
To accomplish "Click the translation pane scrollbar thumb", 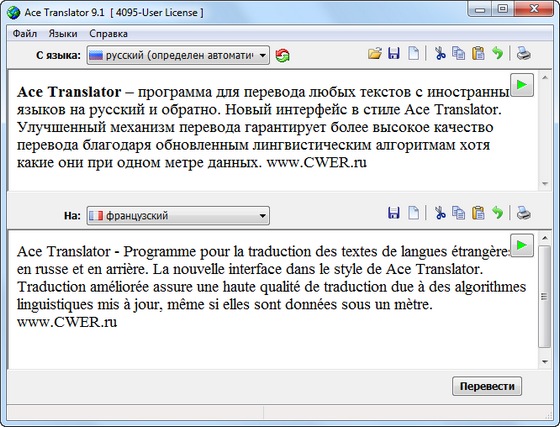I will tap(545, 296).
